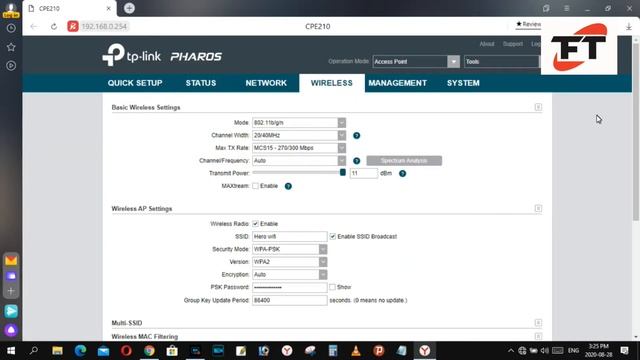Open the Management tab
Viewport: 640px width, 360px height.
tap(398, 83)
